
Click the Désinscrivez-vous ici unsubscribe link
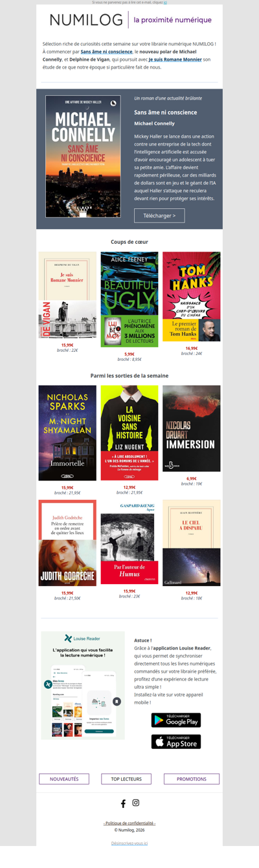pos(129,843)
